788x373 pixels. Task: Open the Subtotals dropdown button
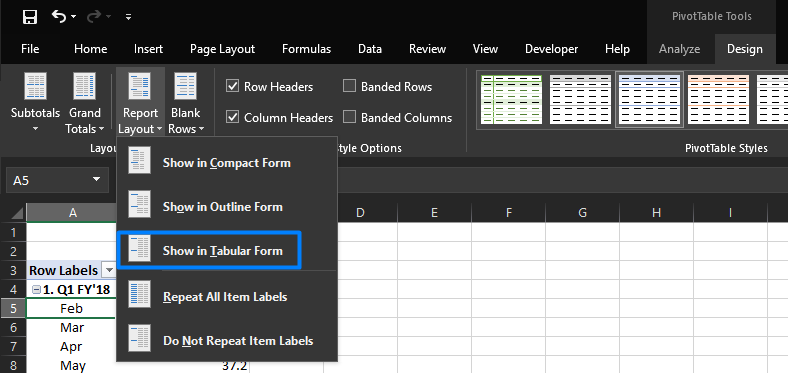[35, 103]
